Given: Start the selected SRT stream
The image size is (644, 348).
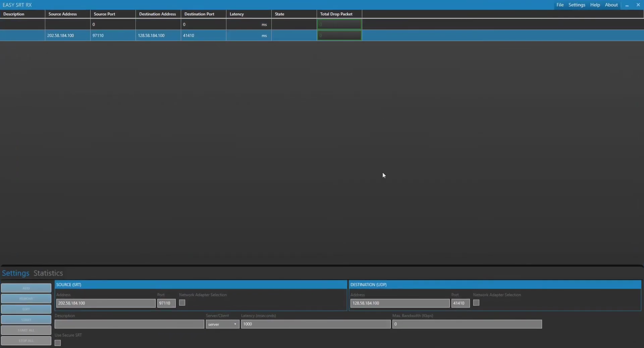Looking at the screenshot, I should [x=26, y=319].
